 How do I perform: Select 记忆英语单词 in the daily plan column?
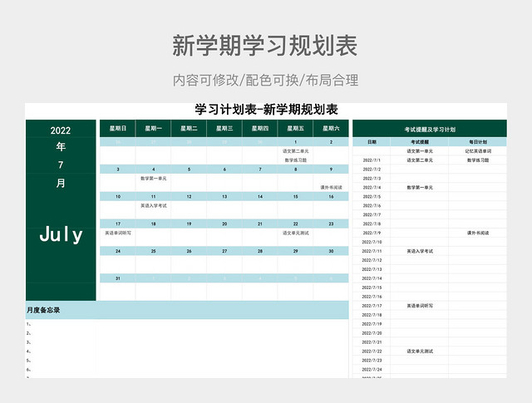[x=478, y=151]
